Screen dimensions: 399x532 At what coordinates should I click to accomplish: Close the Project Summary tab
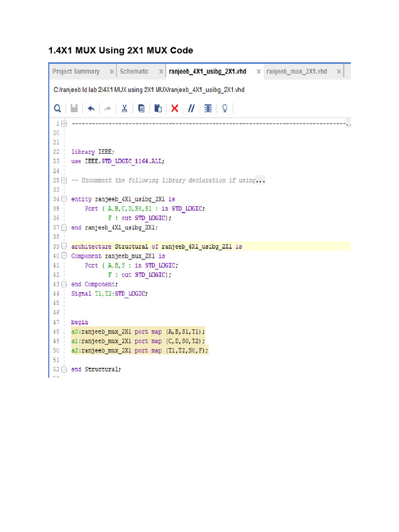click(112, 71)
